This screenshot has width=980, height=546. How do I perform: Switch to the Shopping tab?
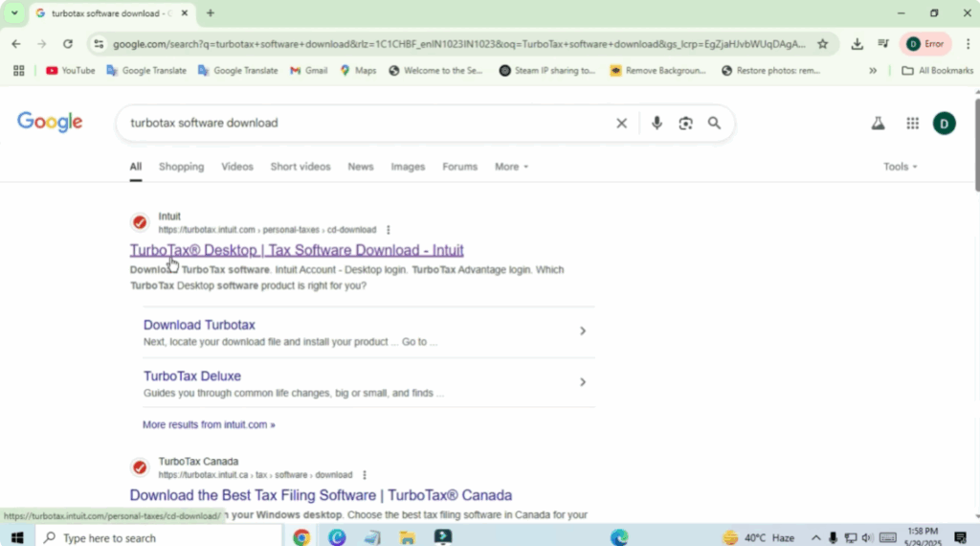(x=181, y=167)
